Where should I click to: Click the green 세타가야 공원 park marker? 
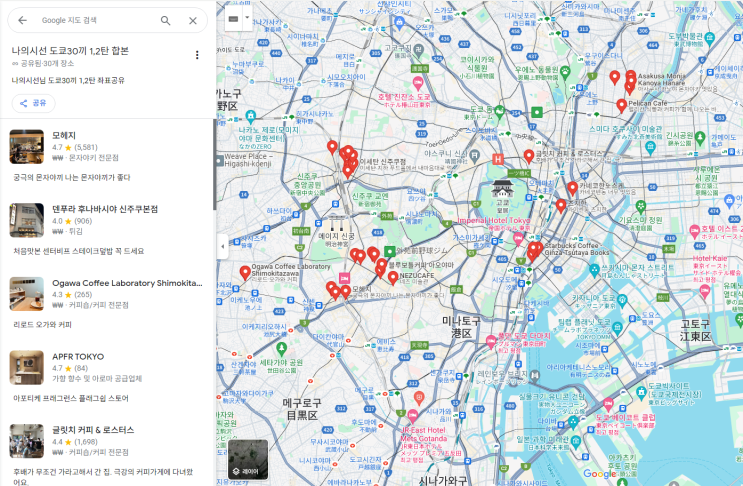[281, 349]
